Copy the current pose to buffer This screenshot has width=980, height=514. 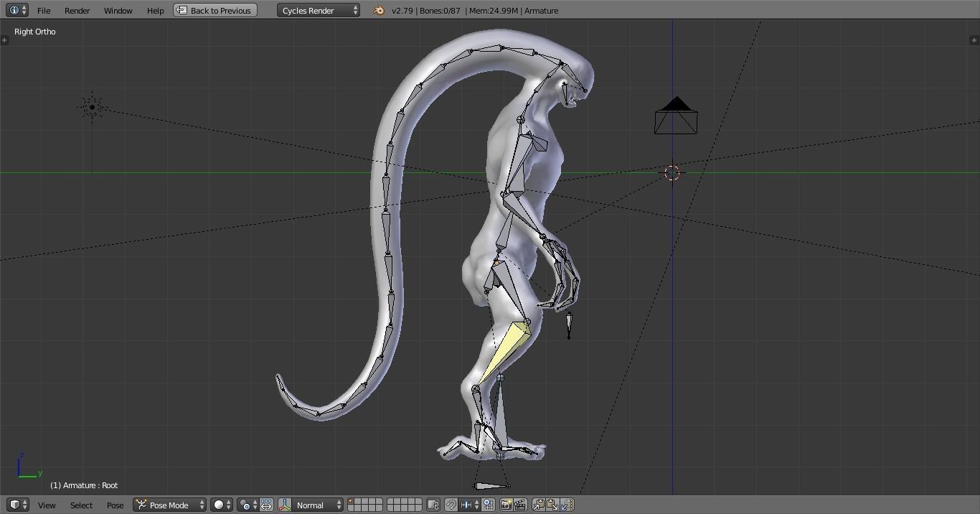[x=538, y=505]
